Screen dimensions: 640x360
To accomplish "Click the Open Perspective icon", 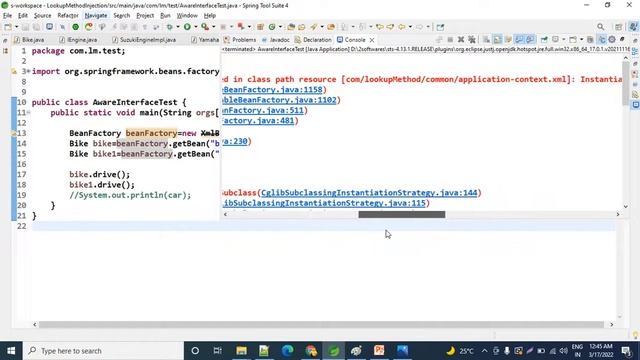I will (618, 27).
